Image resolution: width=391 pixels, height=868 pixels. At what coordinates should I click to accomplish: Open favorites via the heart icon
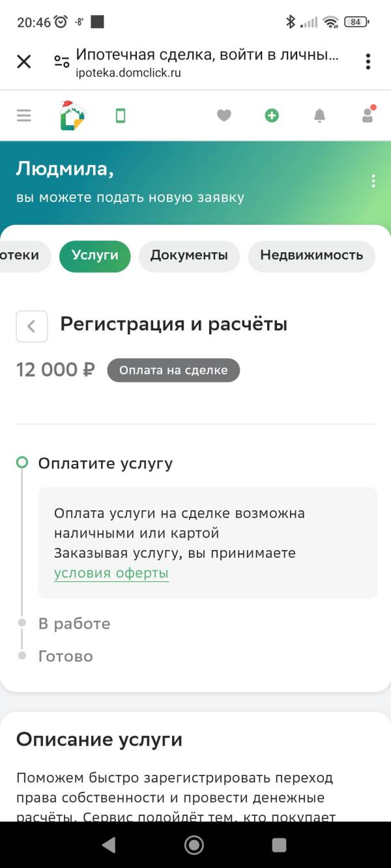[224, 115]
